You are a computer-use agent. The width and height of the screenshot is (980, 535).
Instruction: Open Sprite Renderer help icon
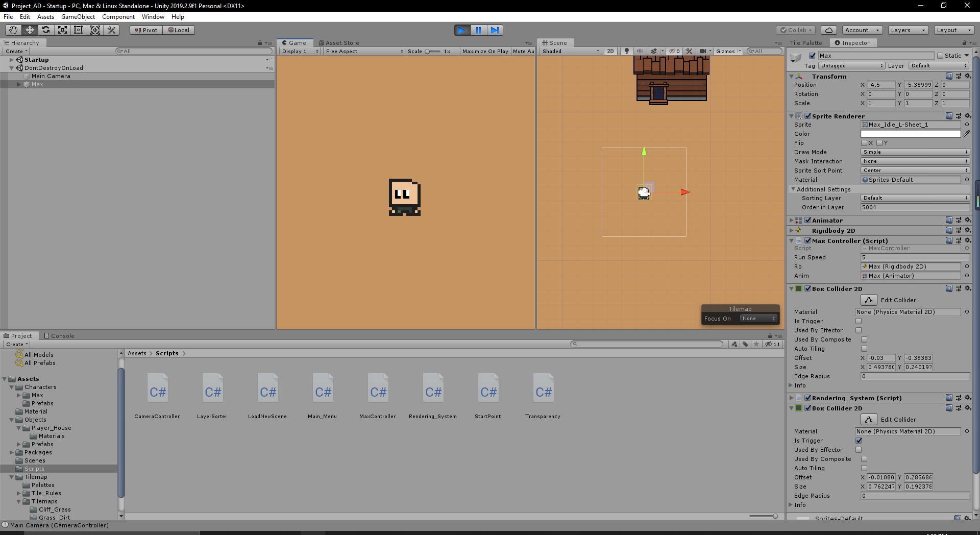pos(949,116)
